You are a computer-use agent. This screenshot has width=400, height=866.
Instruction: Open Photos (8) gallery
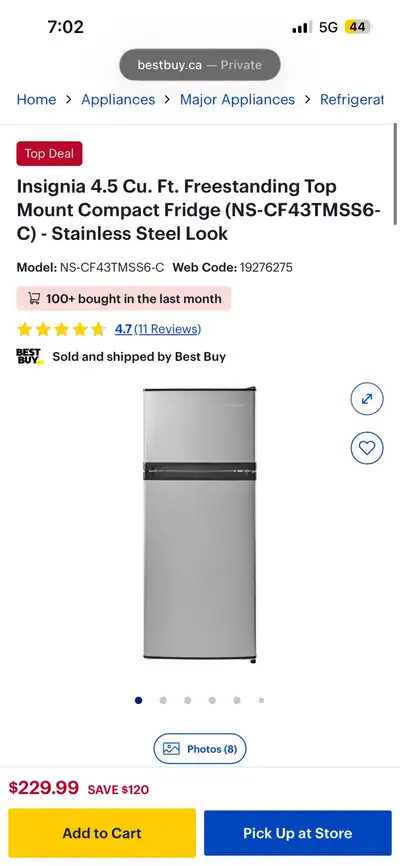click(x=200, y=749)
